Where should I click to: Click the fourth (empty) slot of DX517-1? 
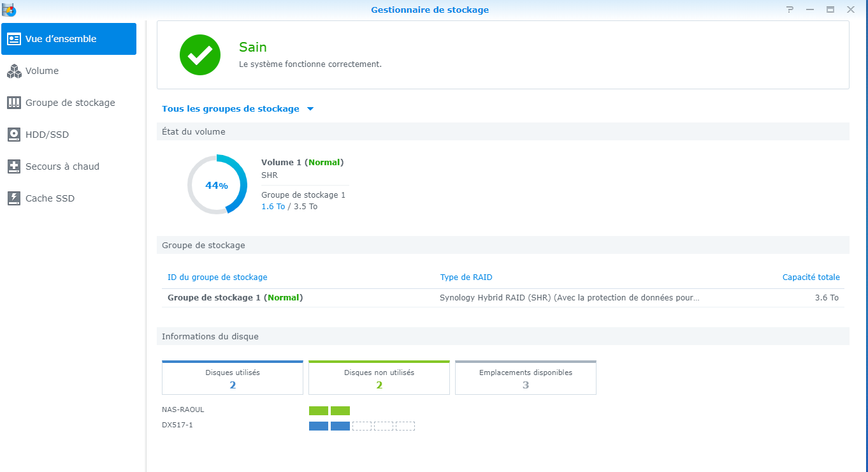(384, 426)
